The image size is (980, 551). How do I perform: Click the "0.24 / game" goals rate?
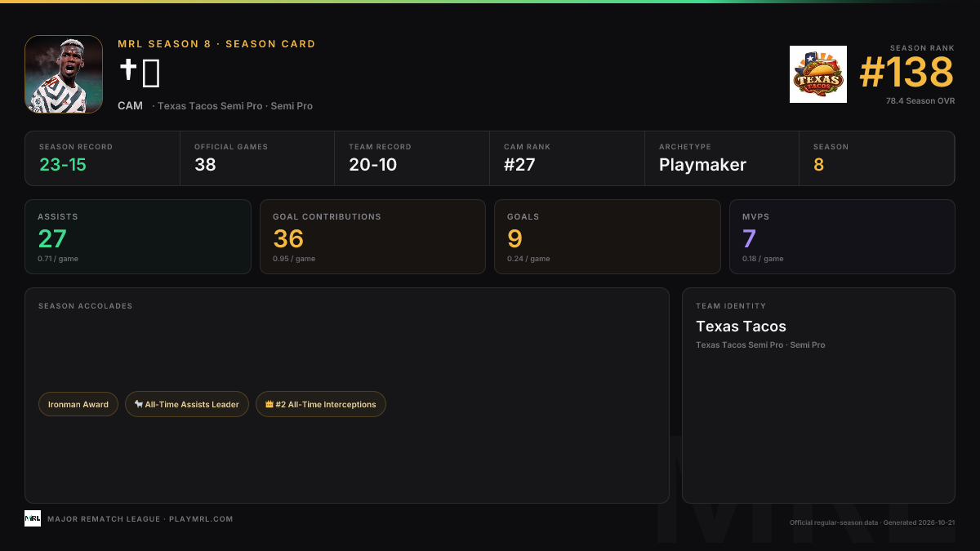pos(528,259)
